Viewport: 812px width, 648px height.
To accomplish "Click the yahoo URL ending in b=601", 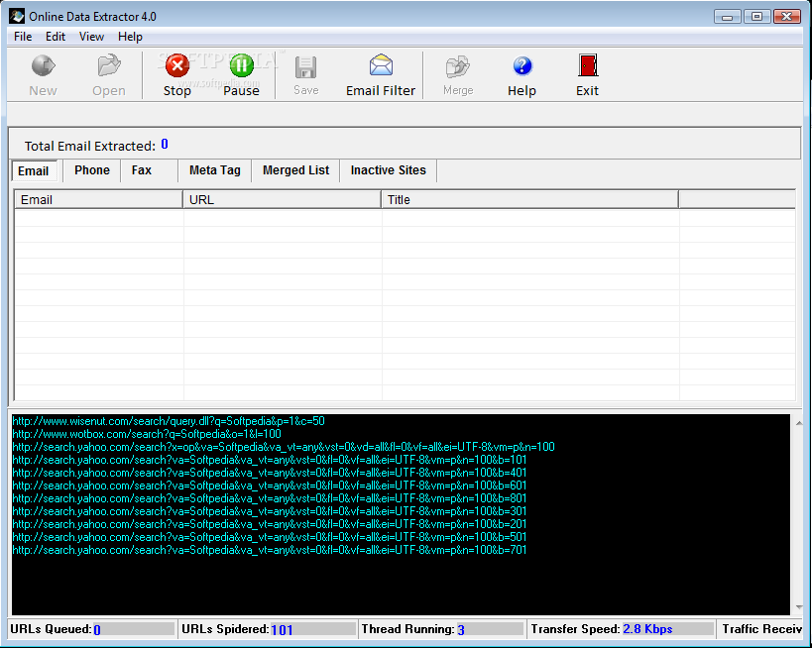I will pyautogui.click(x=270, y=486).
